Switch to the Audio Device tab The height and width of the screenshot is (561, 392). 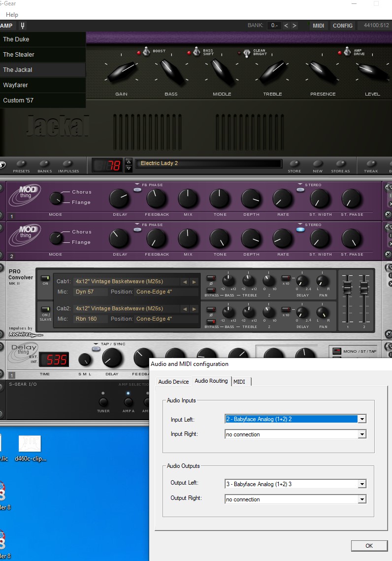click(x=173, y=382)
